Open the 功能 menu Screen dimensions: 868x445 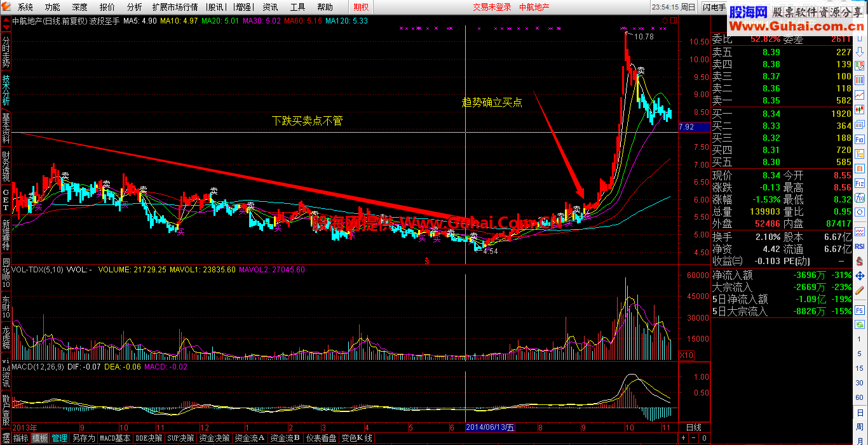(53, 7)
